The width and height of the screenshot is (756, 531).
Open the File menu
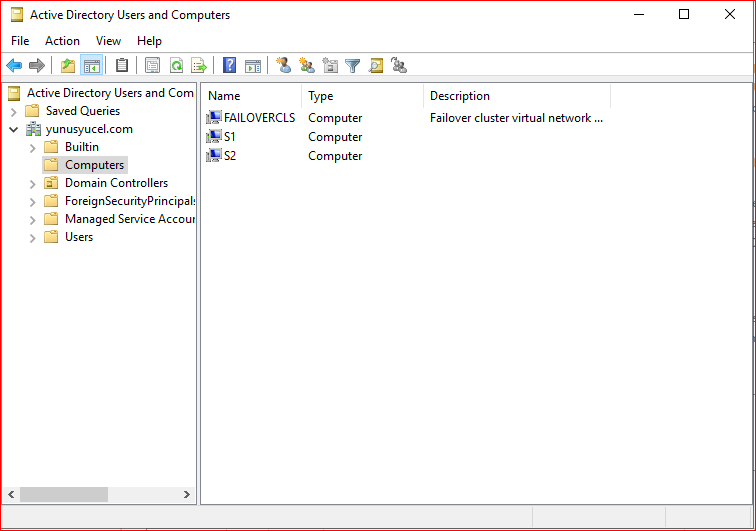(20, 41)
